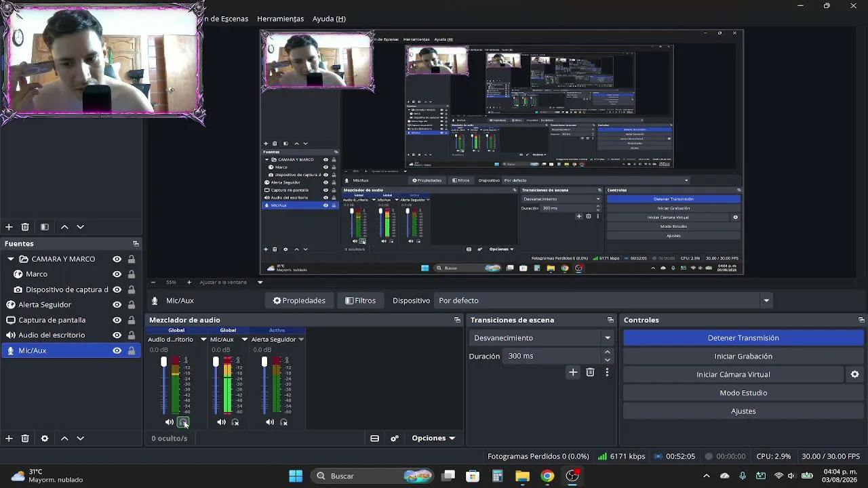Start the virtual camera
The height and width of the screenshot is (488, 868).
click(733, 374)
